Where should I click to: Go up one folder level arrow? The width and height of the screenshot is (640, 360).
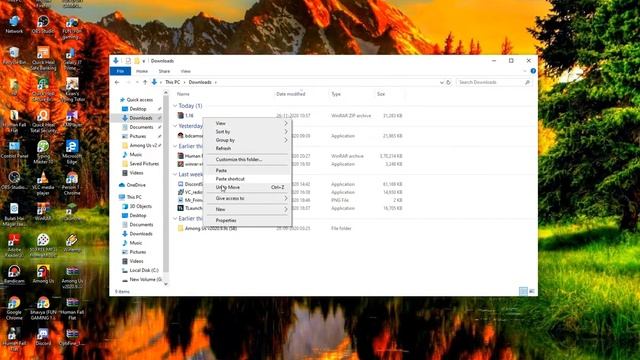coord(145,82)
